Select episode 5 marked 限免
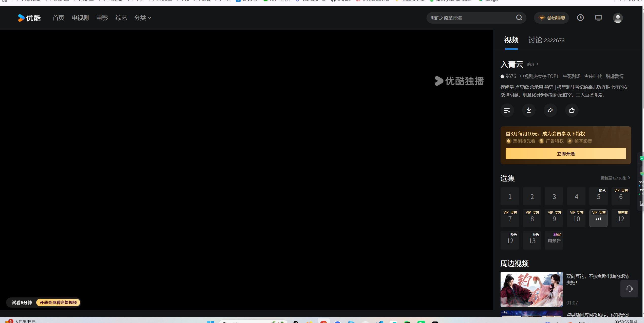644x323 pixels. (598, 196)
